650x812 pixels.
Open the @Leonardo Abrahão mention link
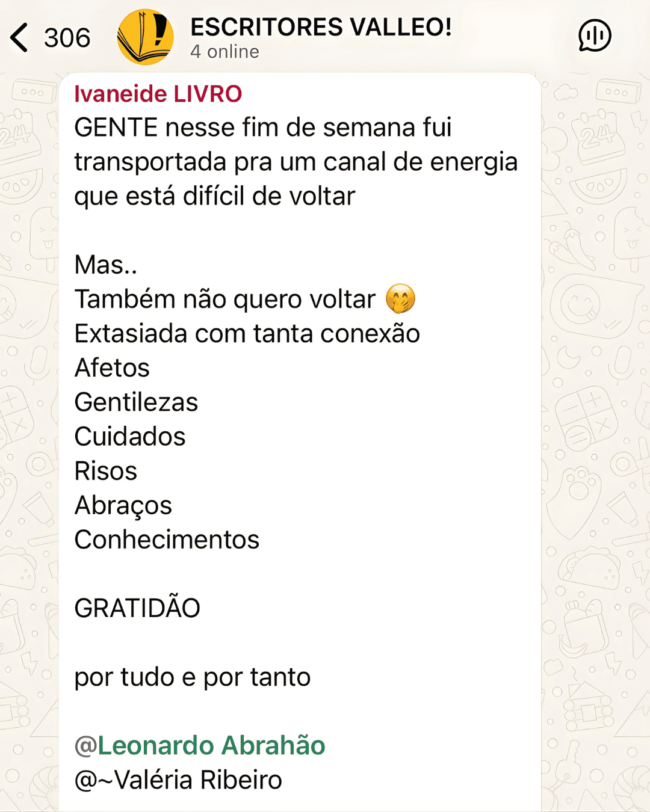point(200,745)
